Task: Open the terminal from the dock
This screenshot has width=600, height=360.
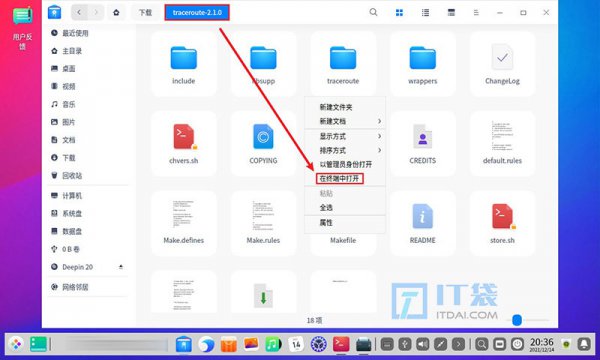Action: pyautogui.click(x=341, y=344)
